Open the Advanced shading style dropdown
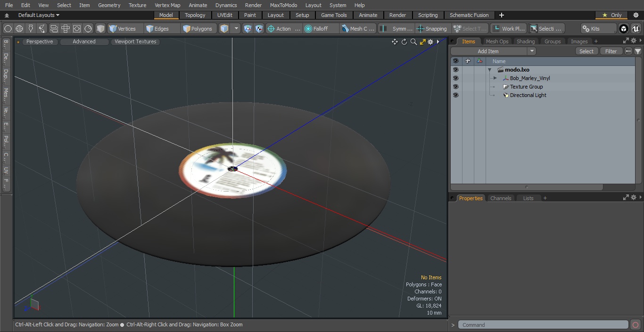The width and height of the screenshot is (644, 332). coord(84,41)
